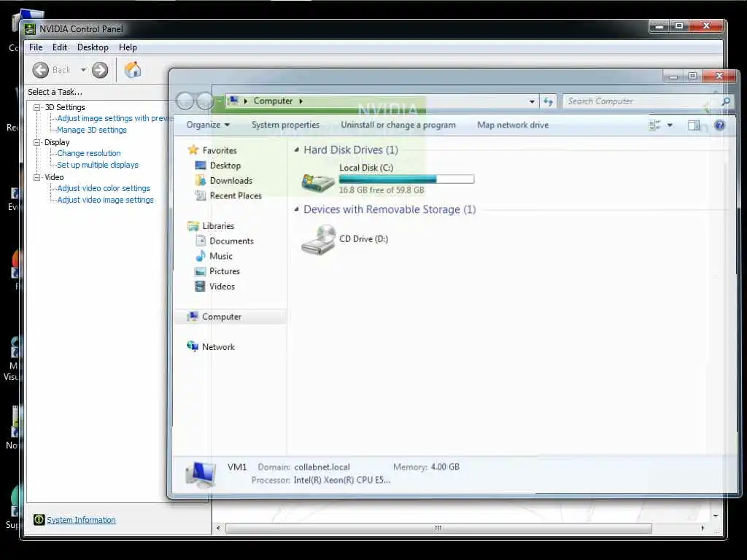Image resolution: width=747 pixels, height=560 pixels.
Task: Click the NVIDIA Control Panel Forward arrow
Action: (x=99, y=70)
